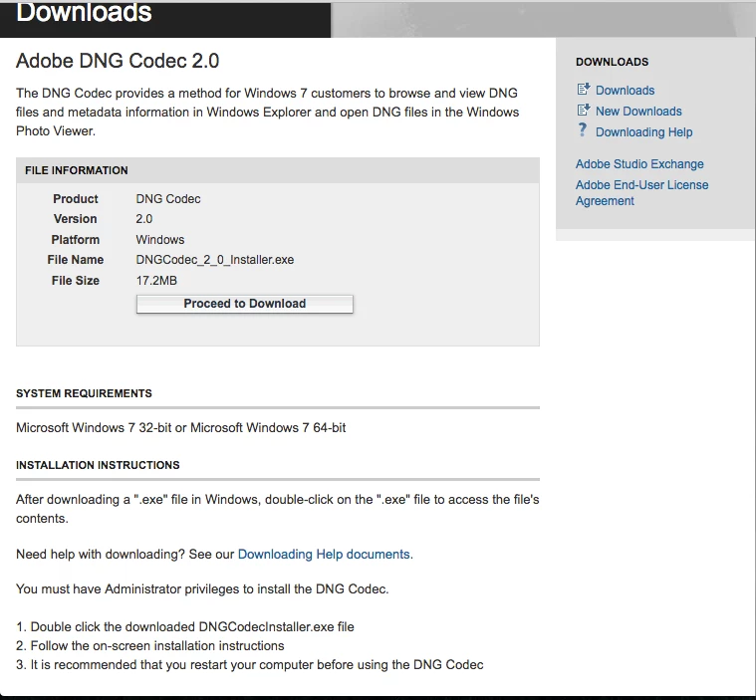The width and height of the screenshot is (756, 700).
Task: Click the Adobe DNG Codec 2.0 heading
Action: point(118,61)
